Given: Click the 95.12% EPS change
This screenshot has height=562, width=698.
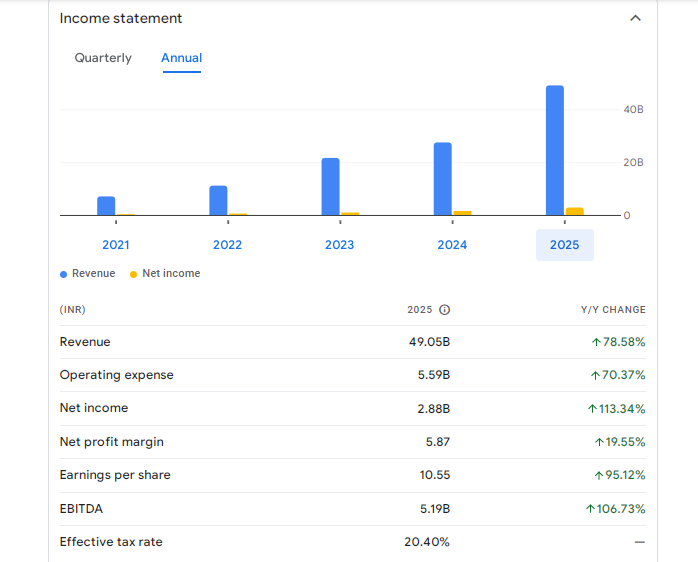Looking at the screenshot, I should click(x=620, y=475).
